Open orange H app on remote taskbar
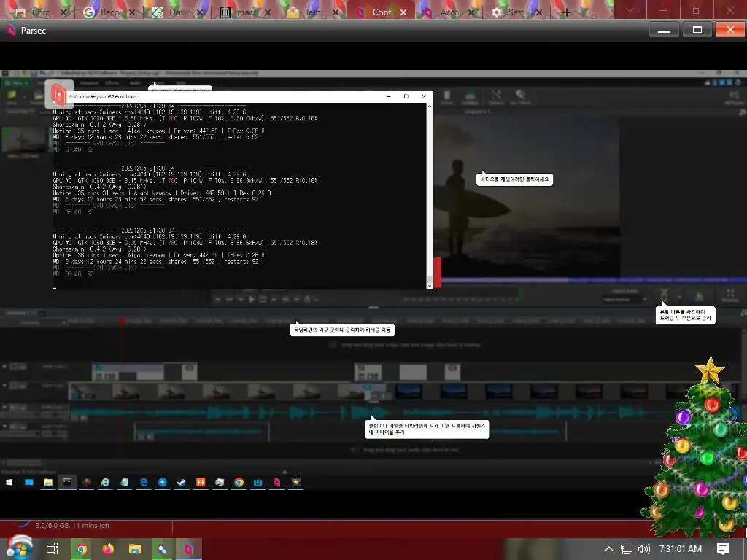The image size is (747, 560). (x=201, y=483)
